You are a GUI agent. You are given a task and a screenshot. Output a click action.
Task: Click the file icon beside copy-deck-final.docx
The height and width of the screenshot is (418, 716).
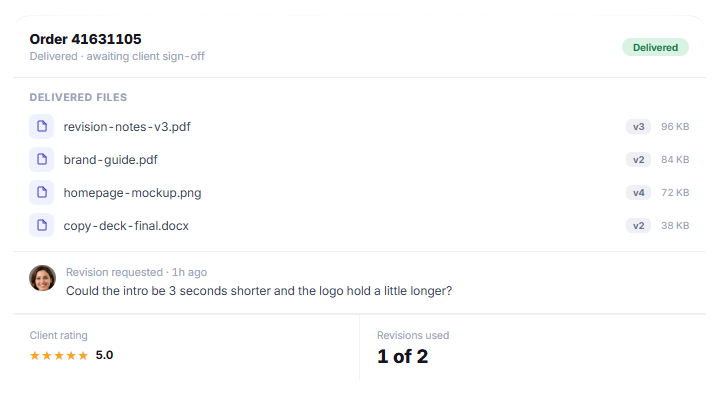pyautogui.click(x=42, y=225)
